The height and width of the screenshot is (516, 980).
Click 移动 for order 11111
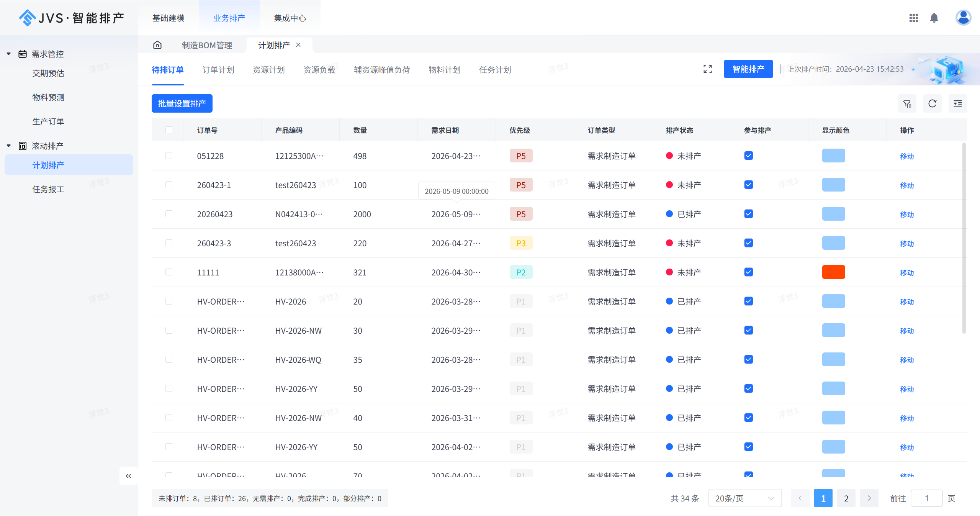906,273
